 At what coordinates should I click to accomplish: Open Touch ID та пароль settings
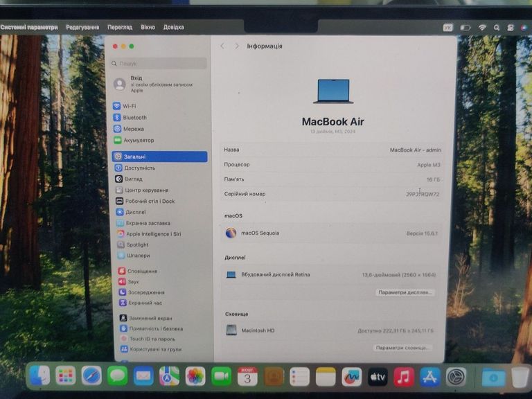[x=148, y=339]
